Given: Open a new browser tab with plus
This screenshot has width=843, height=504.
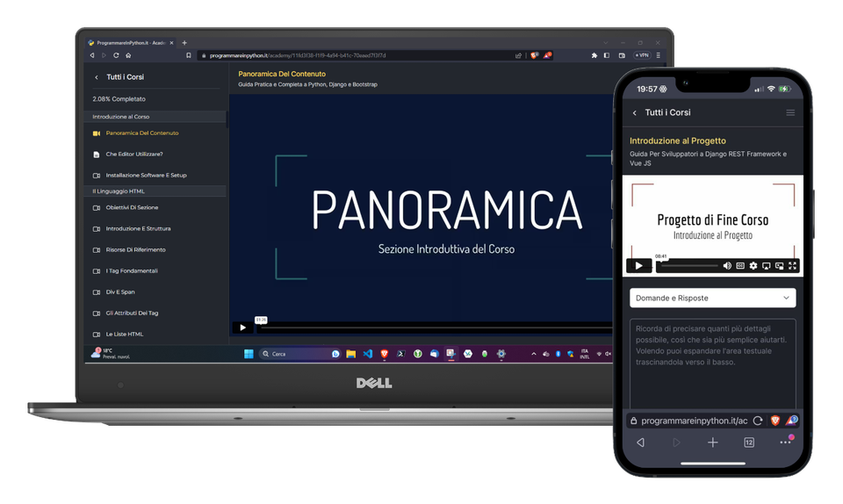Looking at the screenshot, I should tap(184, 43).
